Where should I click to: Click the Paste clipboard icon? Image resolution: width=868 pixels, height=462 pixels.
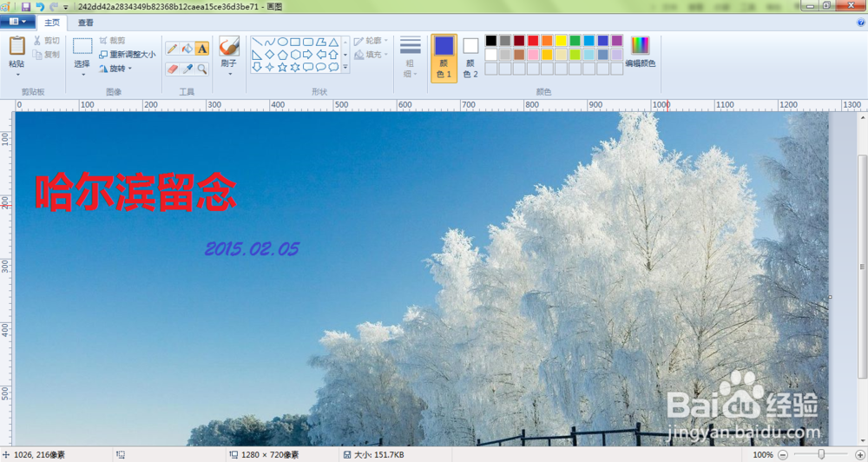coord(17,46)
